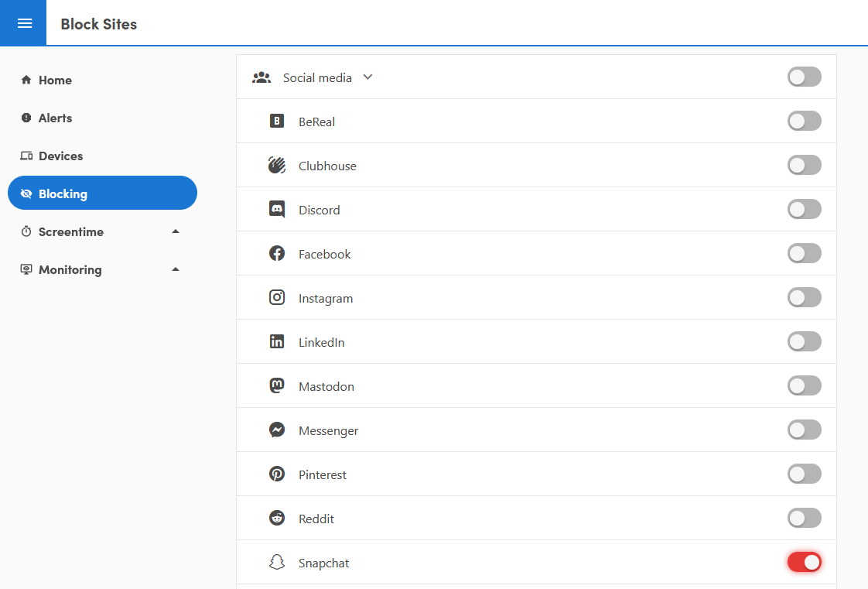This screenshot has width=868, height=589.
Task: Click the Messenger label
Action: [328, 430]
